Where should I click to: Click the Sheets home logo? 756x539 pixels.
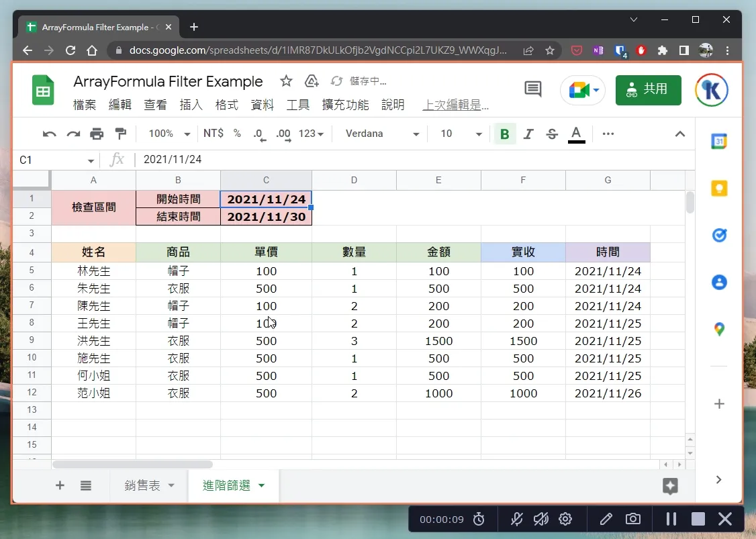(x=43, y=90)
